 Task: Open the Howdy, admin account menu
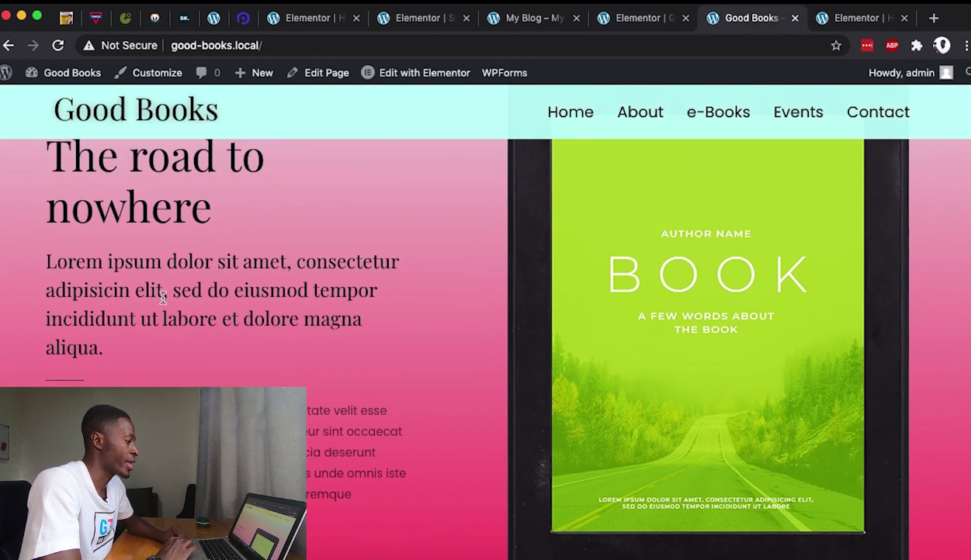point(910,73)
